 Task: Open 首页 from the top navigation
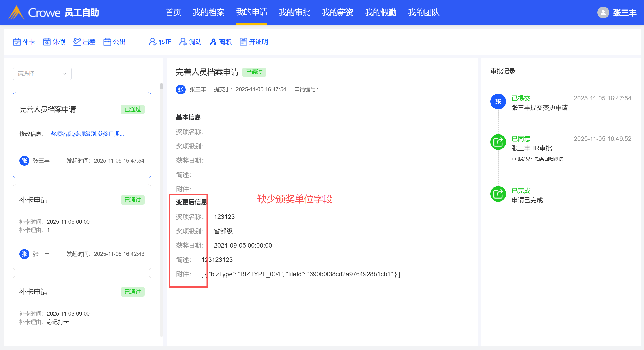[x=173, y=13]
